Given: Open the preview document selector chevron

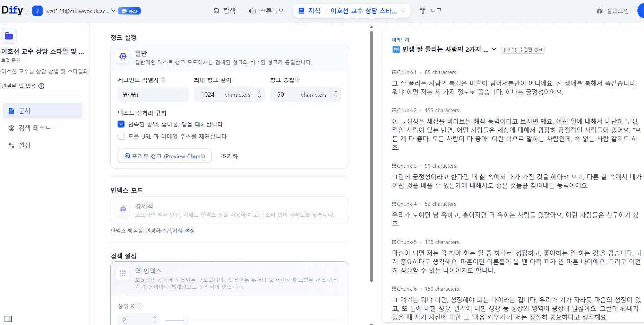Looking at the screenshot, I should tap(494, 50).
